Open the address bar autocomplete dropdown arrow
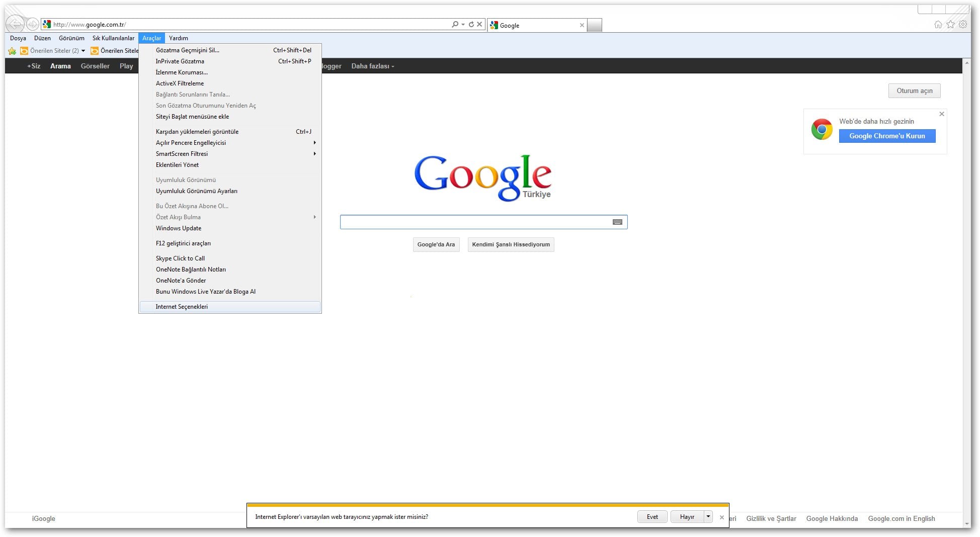 [463, 24]
